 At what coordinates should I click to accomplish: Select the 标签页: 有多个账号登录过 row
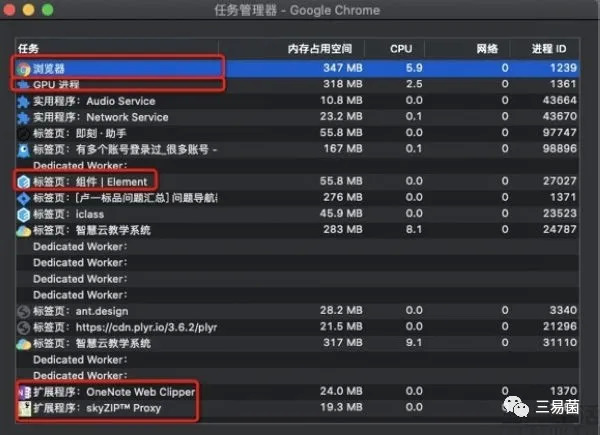[297, 149]
